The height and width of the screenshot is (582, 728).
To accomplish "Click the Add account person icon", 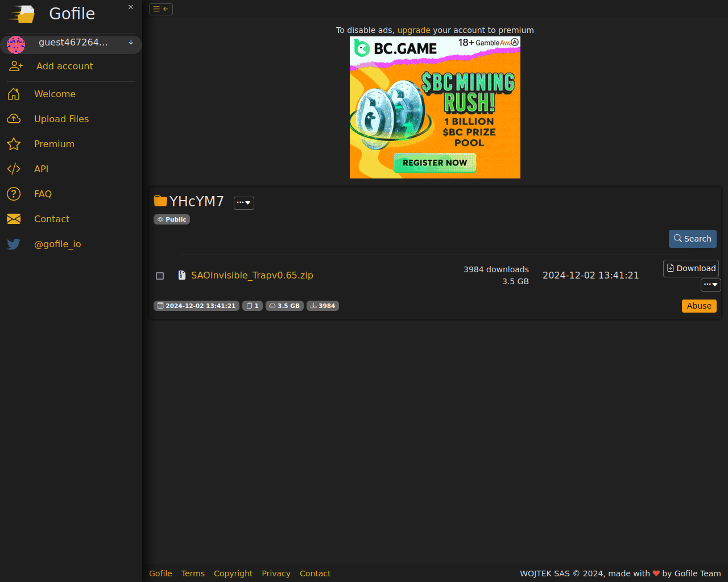I will 16,66.
